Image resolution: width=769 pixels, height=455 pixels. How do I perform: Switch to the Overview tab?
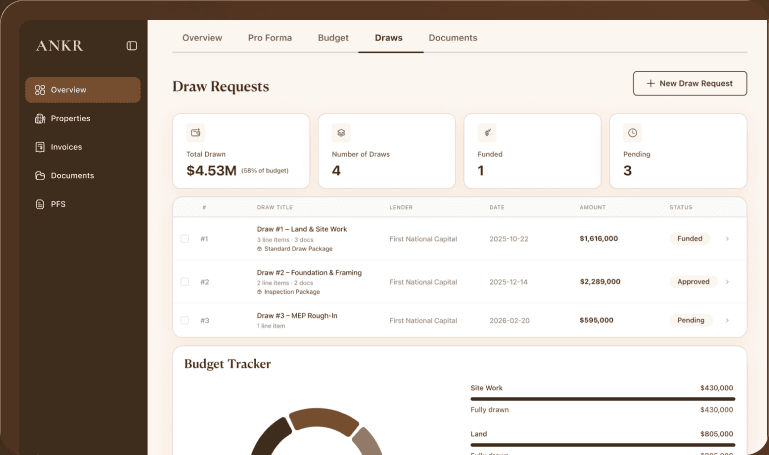202,38
